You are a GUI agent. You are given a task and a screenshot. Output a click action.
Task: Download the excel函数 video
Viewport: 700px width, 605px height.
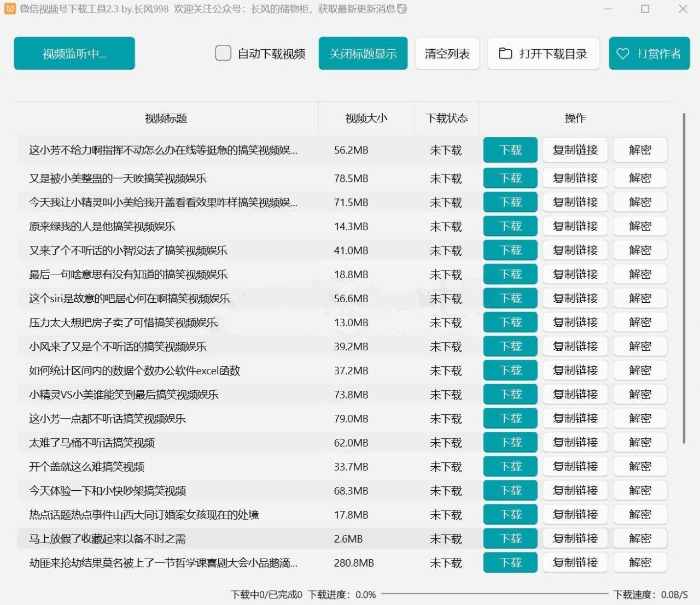click(x=510, y=371)
